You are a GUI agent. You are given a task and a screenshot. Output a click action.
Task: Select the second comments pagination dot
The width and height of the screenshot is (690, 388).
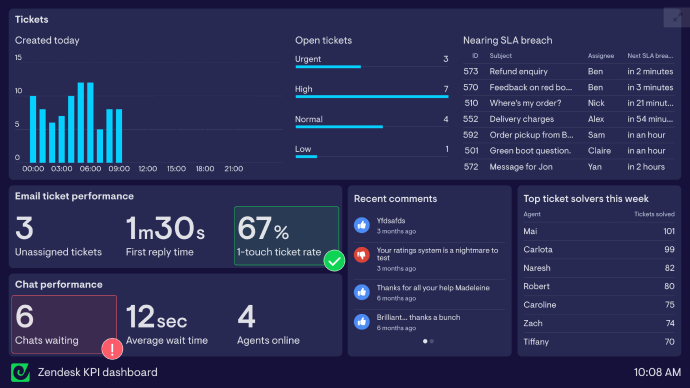point(432,341)
